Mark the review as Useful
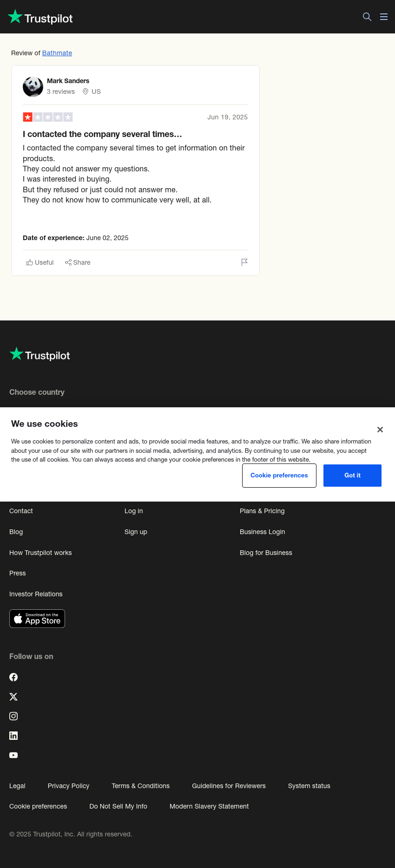Screen dimensions: 395x868 (40, 262)
